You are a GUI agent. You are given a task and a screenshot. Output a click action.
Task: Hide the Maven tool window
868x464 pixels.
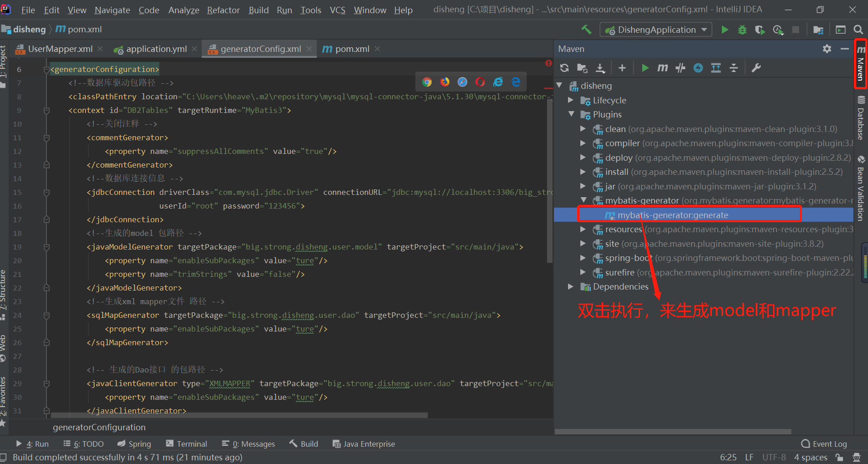(x=845, y=49)
